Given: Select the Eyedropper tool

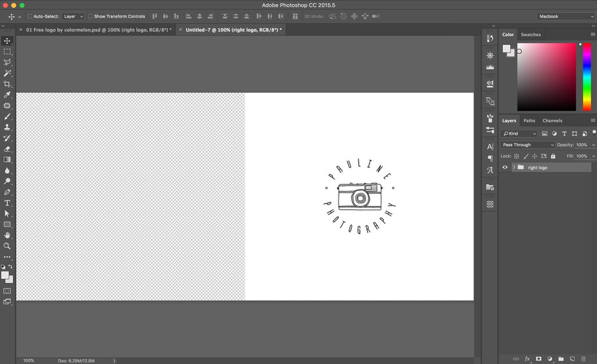Looking at the screenshot, I should click(7, 95).
